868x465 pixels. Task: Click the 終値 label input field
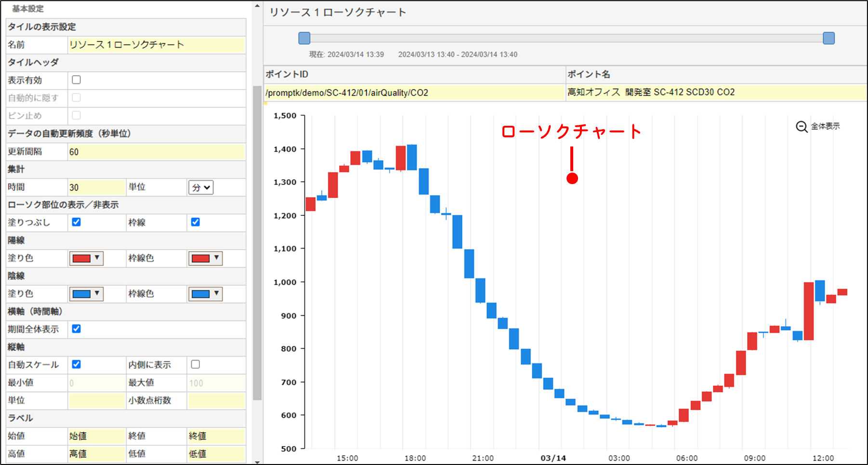click(x=216, y=436)
